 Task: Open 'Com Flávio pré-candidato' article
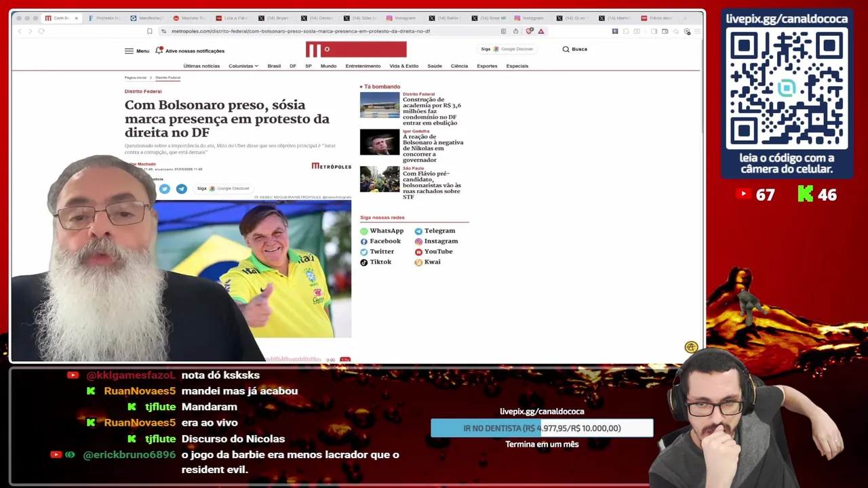click(x=432, y=185)
